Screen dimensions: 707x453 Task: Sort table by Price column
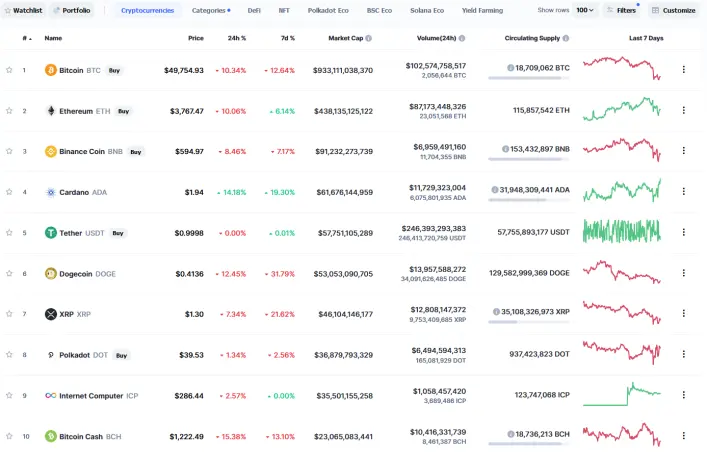click(196, 38)
